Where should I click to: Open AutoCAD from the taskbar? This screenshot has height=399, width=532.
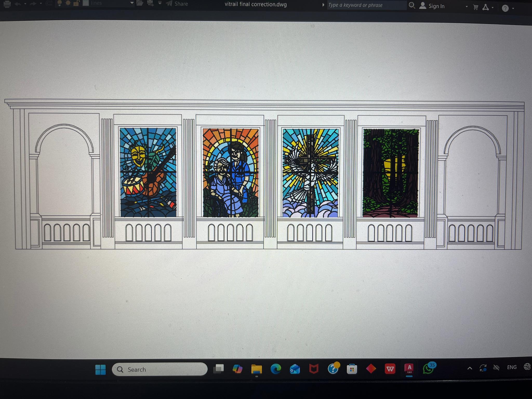point(409,369)
